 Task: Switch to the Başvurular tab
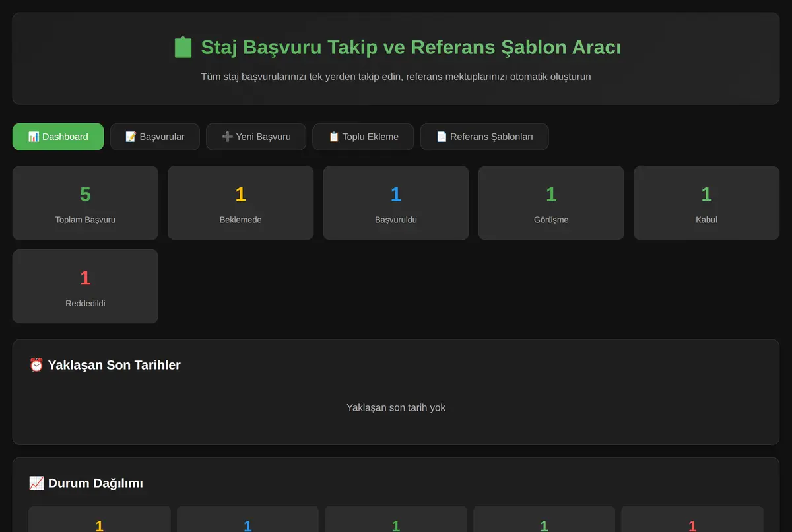(154, 137)
